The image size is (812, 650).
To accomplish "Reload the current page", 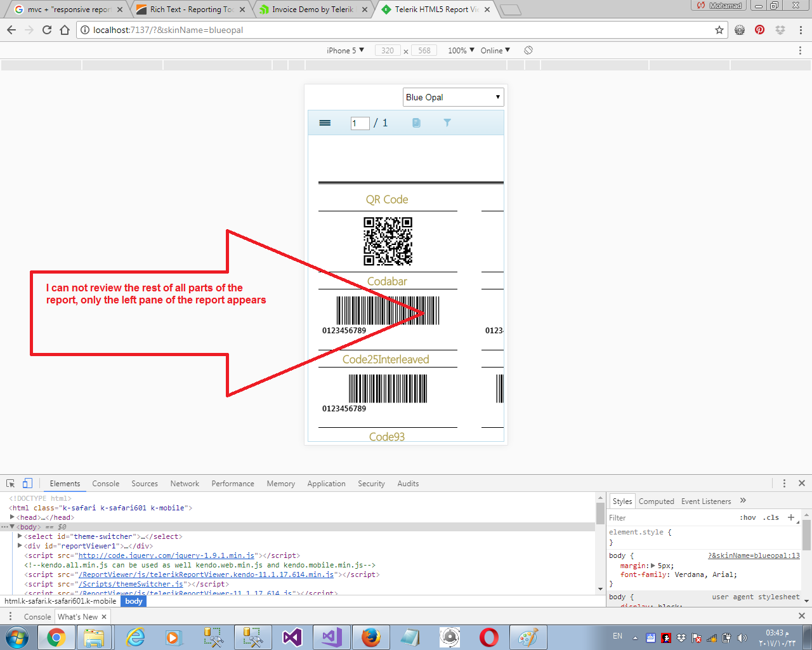I will [x=47, y=30].
